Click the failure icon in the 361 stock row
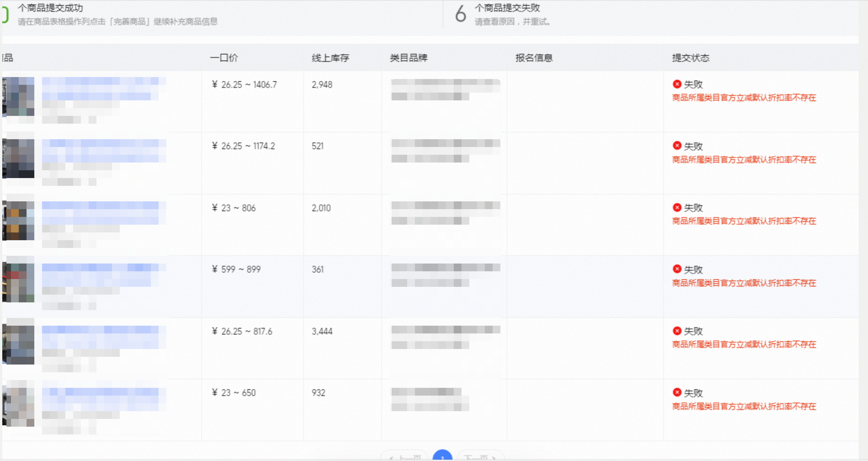Screen dimensions: 868x461 pos(677,269)
